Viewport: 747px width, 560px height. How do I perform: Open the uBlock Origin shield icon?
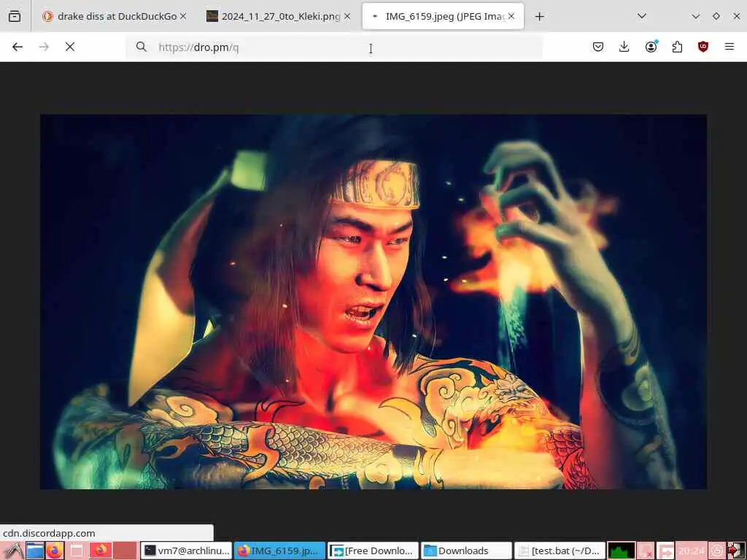[x=703, y=47]
